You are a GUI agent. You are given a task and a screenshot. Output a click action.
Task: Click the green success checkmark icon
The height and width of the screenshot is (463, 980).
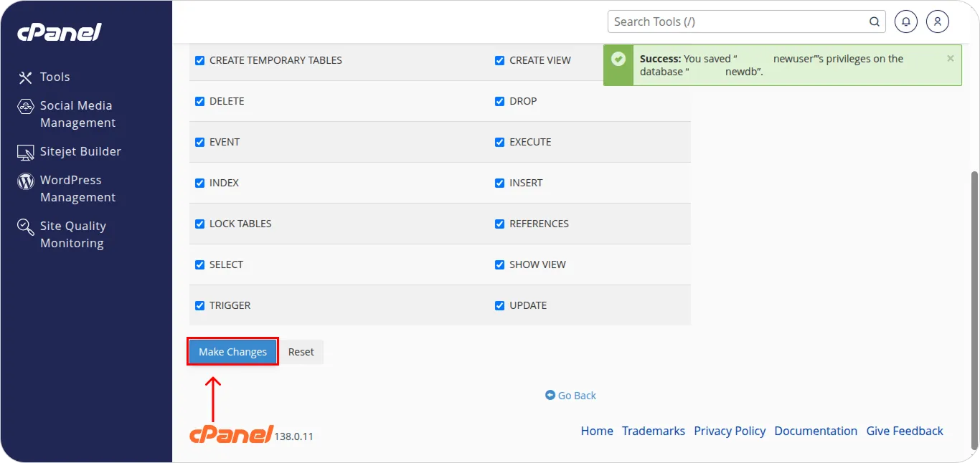pyautogui.click(x=618, y=59)
